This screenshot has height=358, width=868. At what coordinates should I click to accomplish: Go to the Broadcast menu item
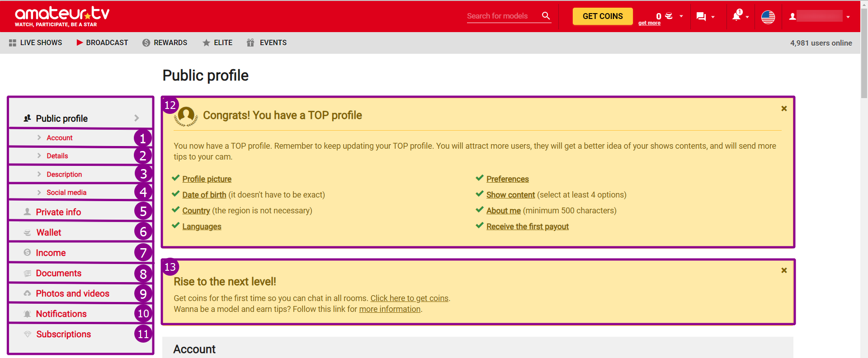(x=102, y=42)
